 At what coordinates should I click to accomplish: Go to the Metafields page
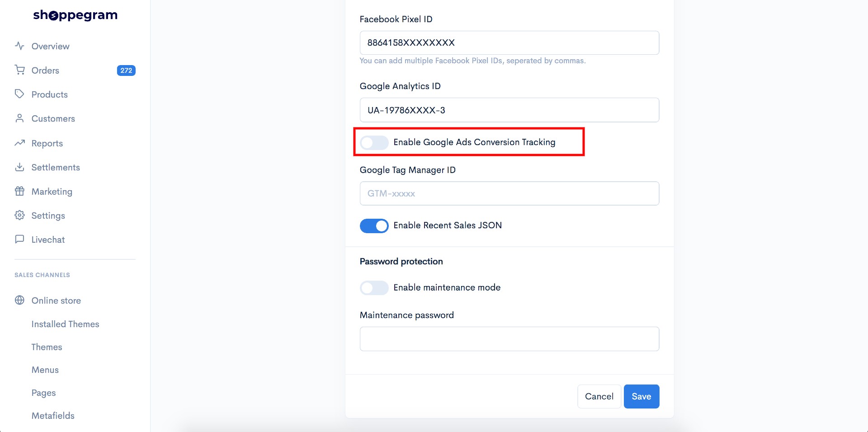point(53,416)
